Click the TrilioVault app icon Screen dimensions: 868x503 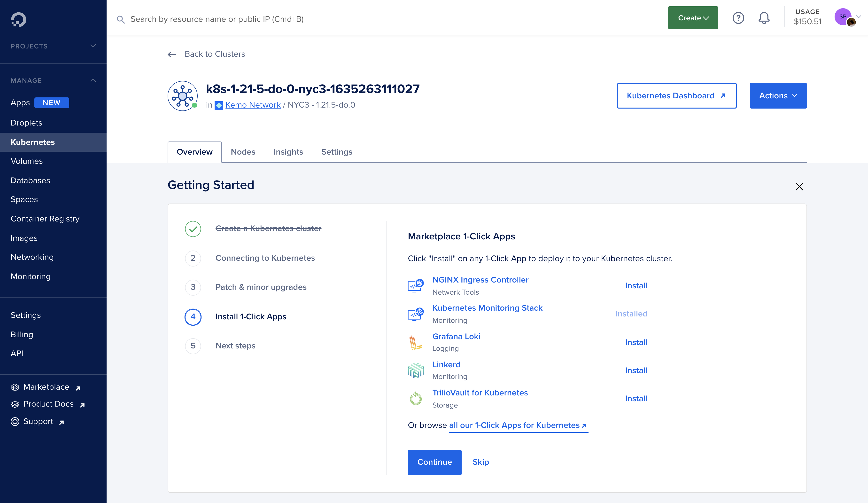click(415, 399)
